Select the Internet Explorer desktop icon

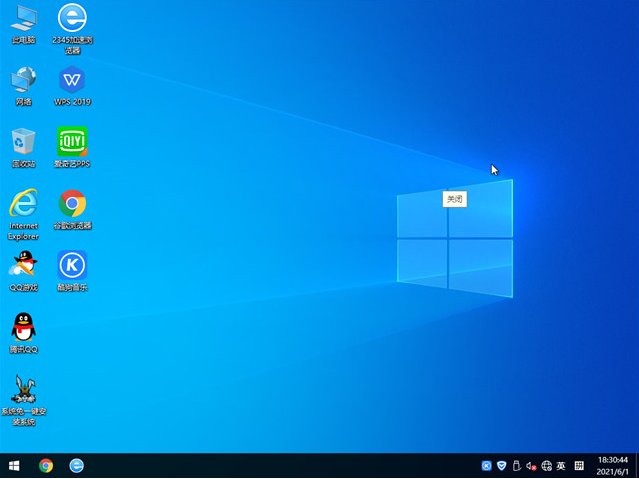click(x=23, y=204)
